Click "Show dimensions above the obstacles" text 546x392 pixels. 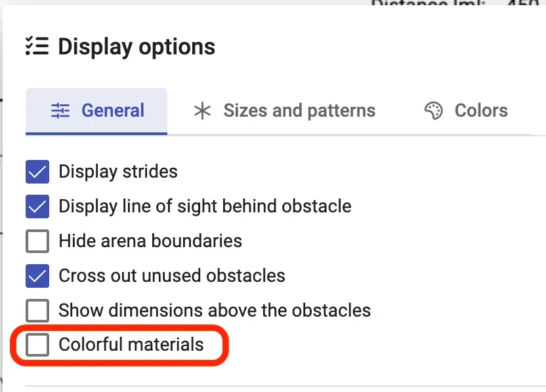[x=215, y=310]
